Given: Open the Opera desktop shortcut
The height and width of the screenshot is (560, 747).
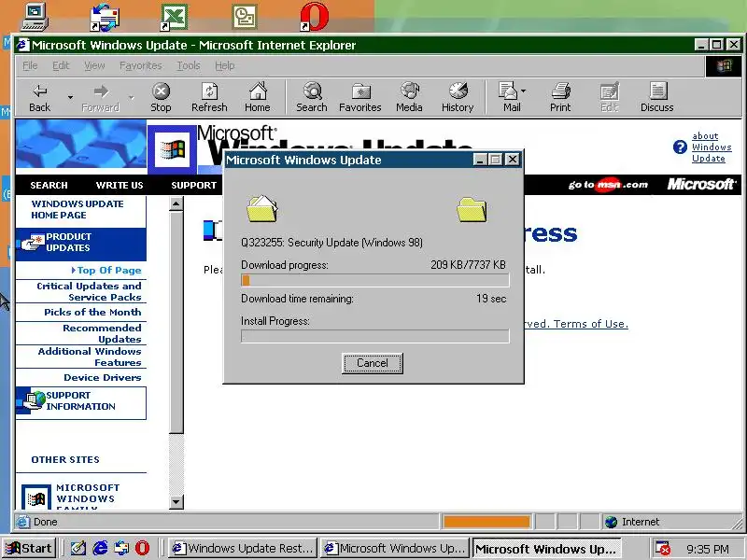Looking at the screenshot, I should tap(314, 17).
